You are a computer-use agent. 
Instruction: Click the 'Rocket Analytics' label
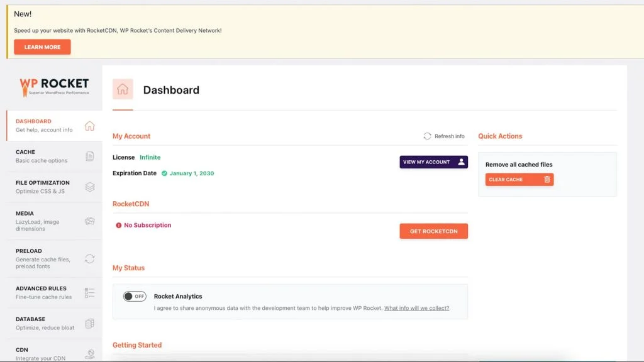pos(178,297)
